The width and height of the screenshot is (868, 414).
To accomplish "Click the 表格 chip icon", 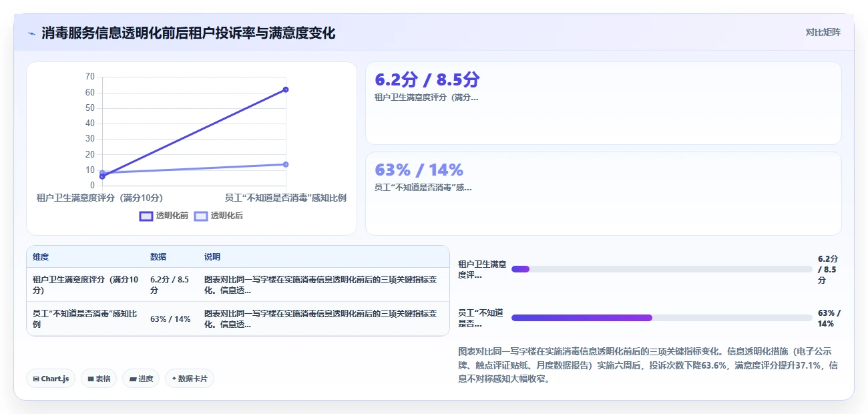I will [x=91, y=379].
